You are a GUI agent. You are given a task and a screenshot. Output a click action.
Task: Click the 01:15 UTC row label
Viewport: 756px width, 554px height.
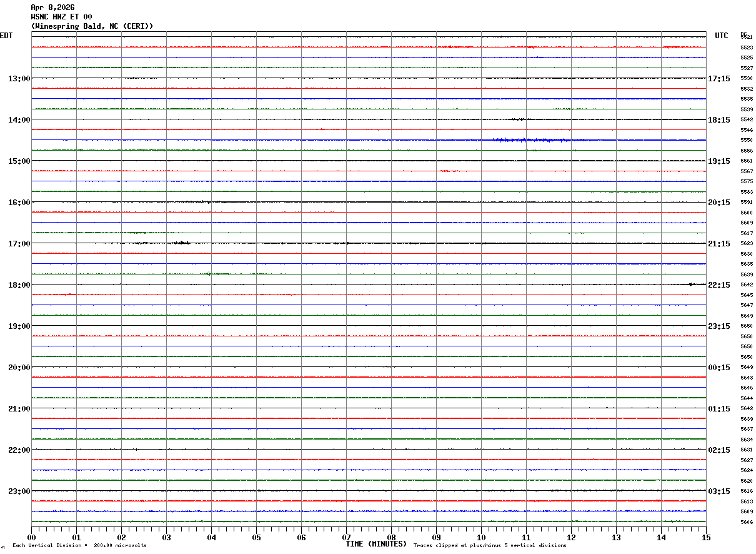[x=719, y=408]
